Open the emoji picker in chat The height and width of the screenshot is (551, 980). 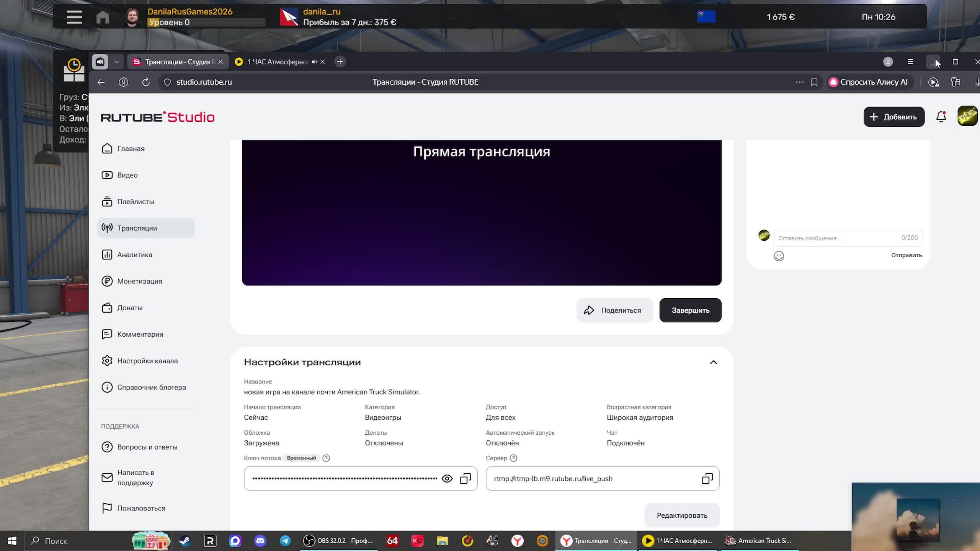click(779, 256)
